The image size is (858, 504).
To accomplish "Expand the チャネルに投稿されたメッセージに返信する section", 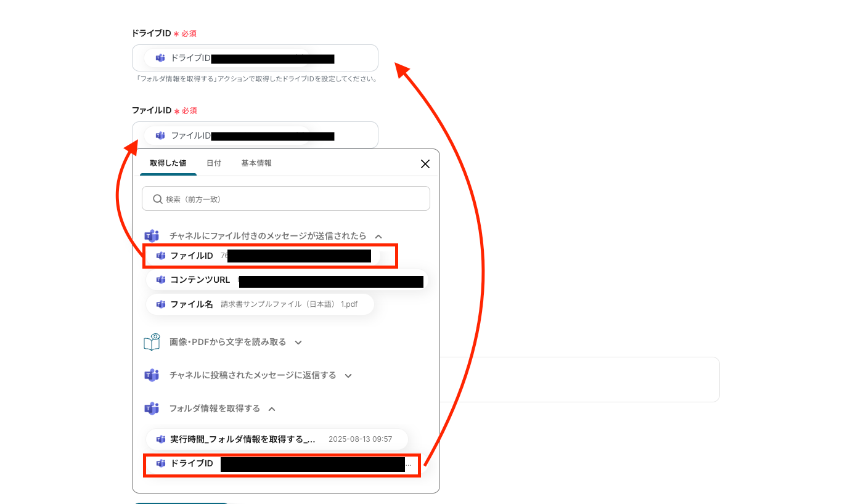I will click(x=348, y=375).
